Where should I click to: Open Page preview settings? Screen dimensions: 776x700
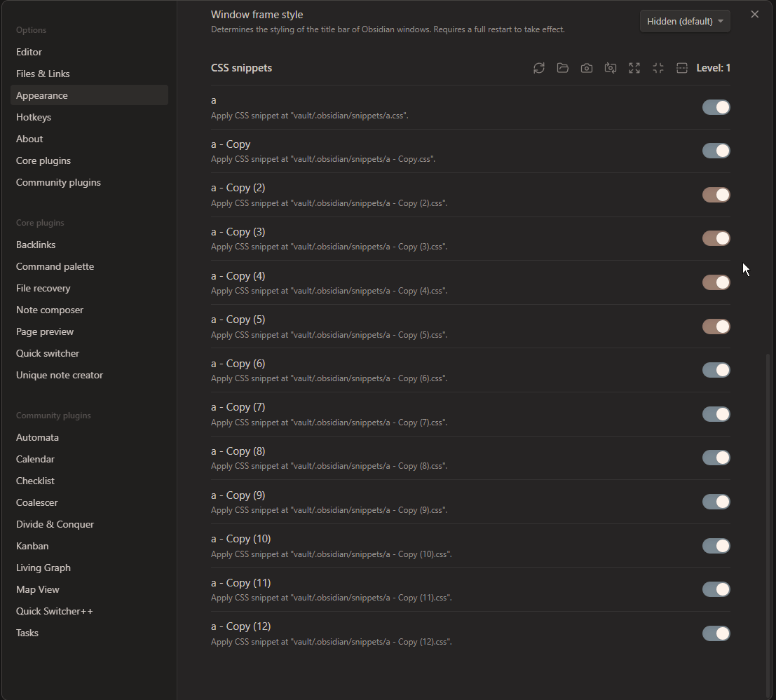click(89, 332)
